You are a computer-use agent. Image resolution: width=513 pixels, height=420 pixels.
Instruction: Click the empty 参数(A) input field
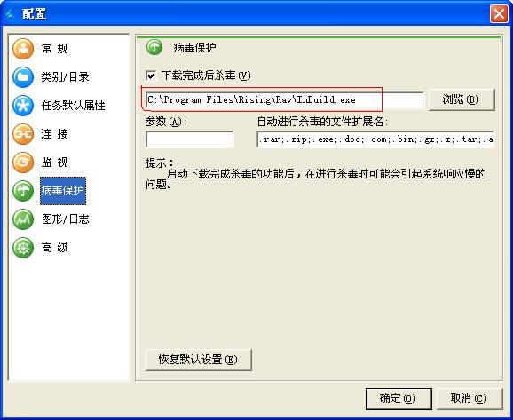pyautogui.click(x=190, y=139)
